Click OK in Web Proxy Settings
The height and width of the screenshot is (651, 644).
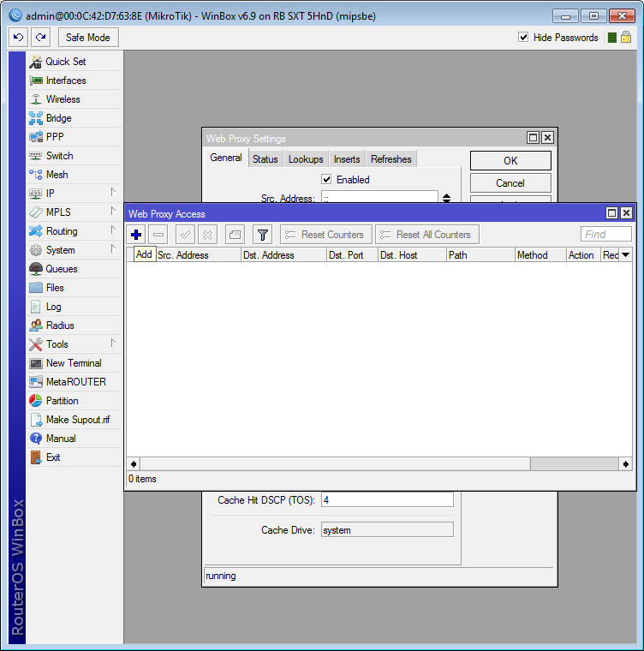pyautogui.click(x=510, y=161)
